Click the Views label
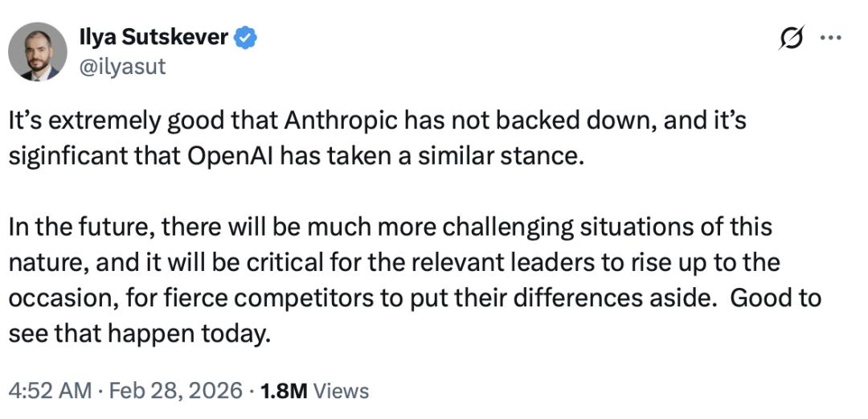The image size is (868, 419). point(341,391)
